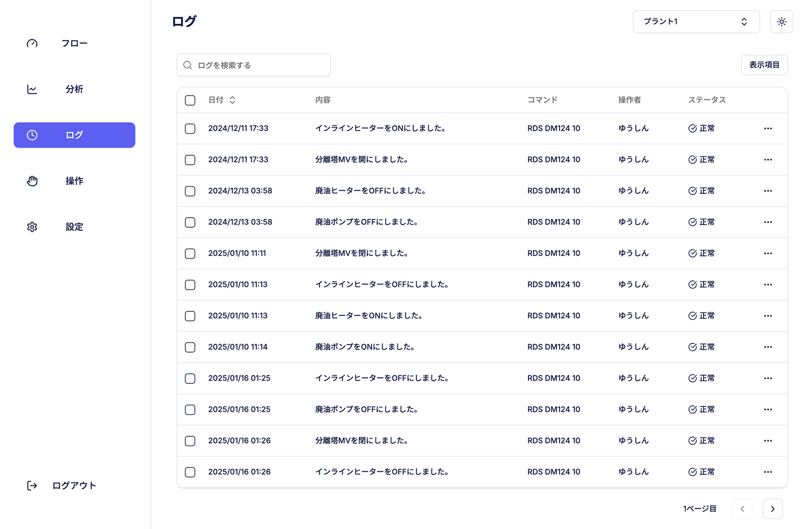Viewport: 812px width, 529px height.
Task: Click the gear icon beside 設定
Action: (x=32, y=227)
